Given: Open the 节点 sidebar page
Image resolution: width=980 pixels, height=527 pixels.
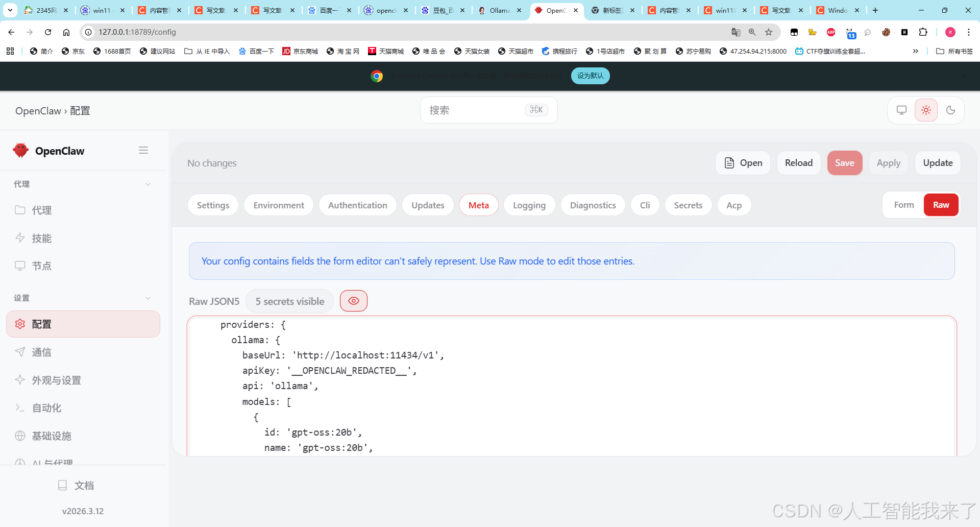Looking at the screenshot, I should tap(83, 266).
